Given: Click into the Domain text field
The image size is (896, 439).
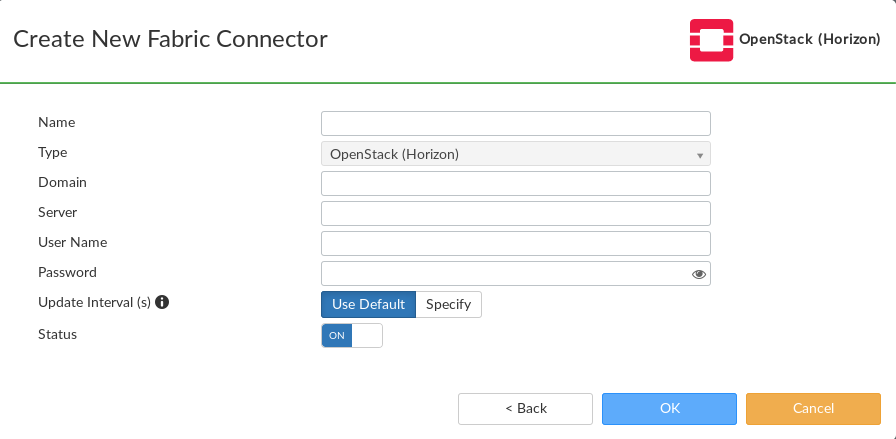Looking at the screenshot, I should click(515, 184).
